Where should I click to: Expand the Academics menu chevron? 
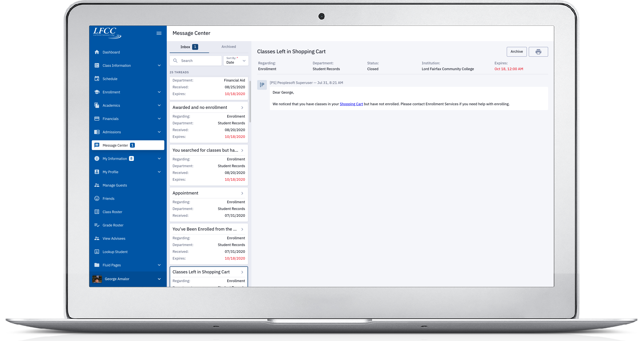(159, 105)
